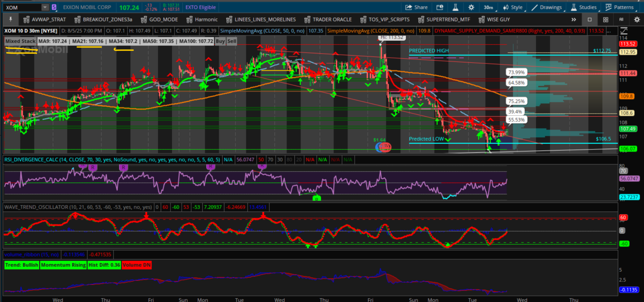The height and width of the screenshot is (302, 644).
Task: Expand the chart header ellipsis
Action: 609,31
